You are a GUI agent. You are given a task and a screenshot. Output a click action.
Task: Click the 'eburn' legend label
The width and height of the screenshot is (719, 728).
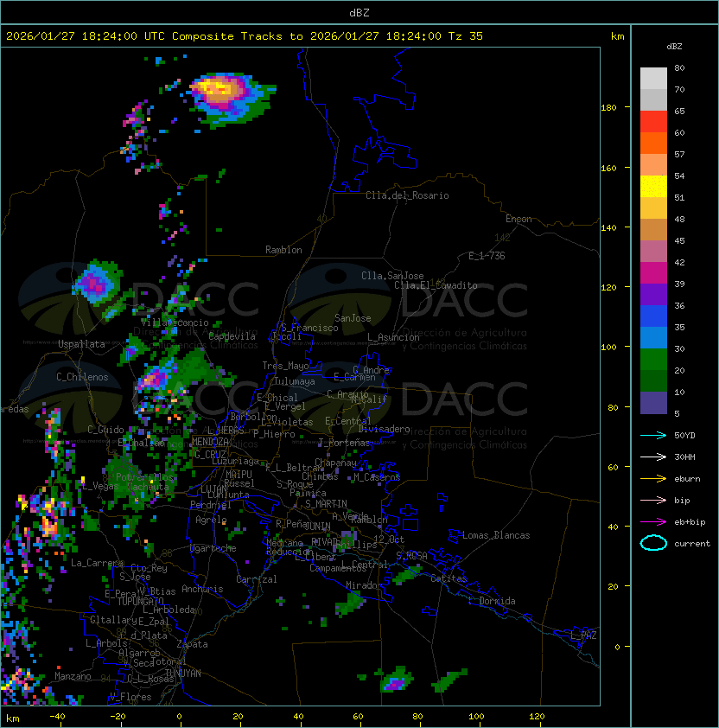(x=687, y=479)
